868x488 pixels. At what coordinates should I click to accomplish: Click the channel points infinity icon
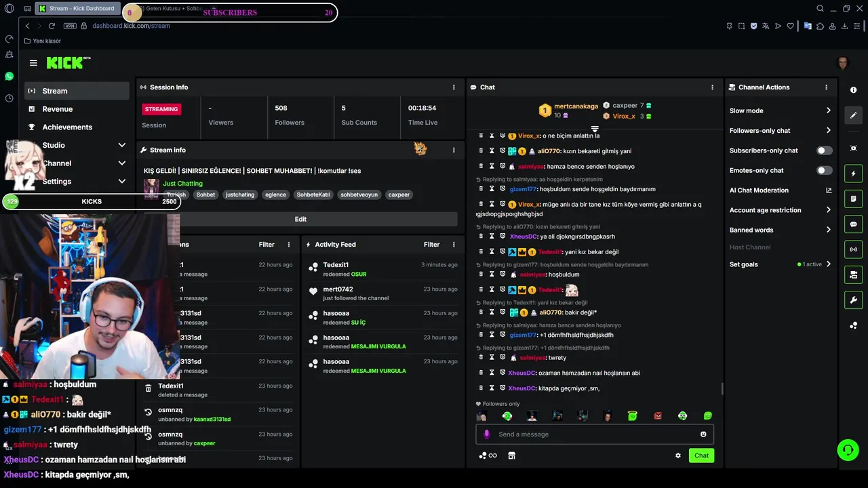488,455
